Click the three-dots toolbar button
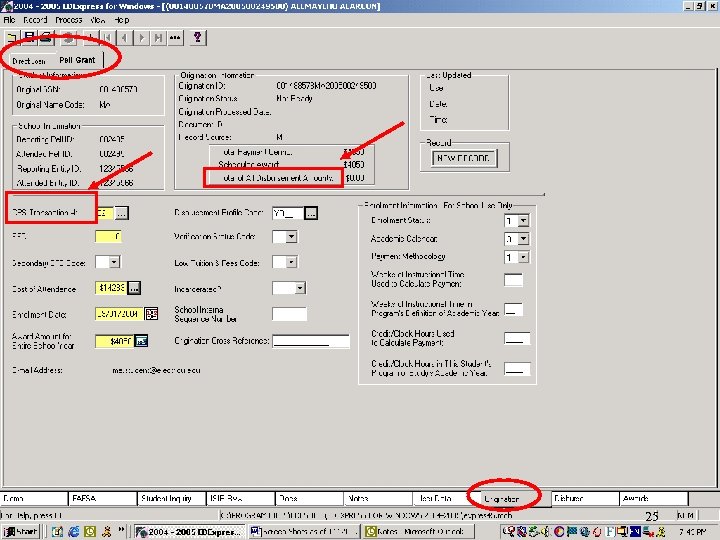This screenshot has height=540, width=720. (175, 38)
